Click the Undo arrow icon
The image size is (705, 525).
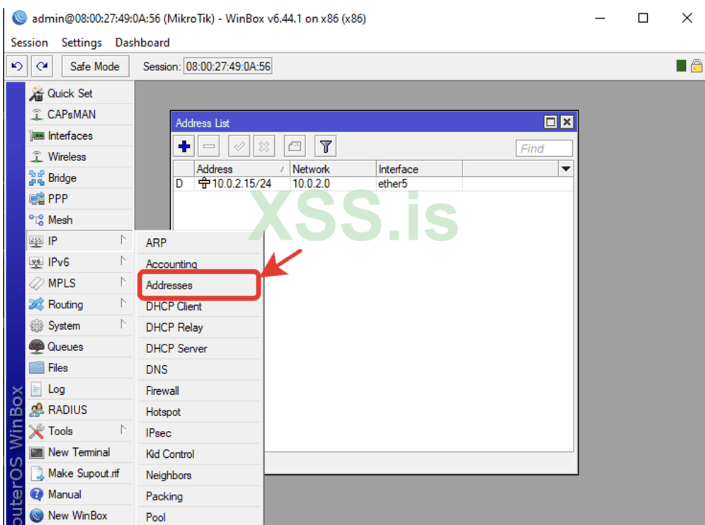point(17,67)
